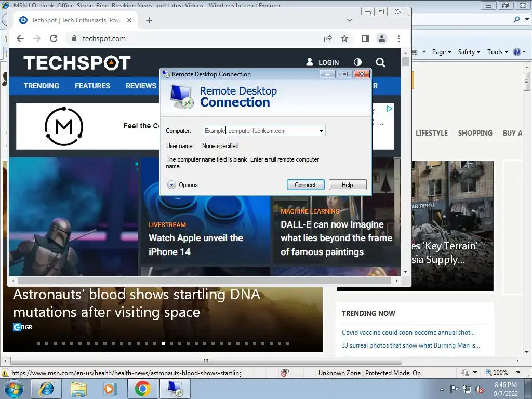Open Windows Explorer folder on taskbar
The height and width of the screenshot is (399, 532).
click(78, 389)
